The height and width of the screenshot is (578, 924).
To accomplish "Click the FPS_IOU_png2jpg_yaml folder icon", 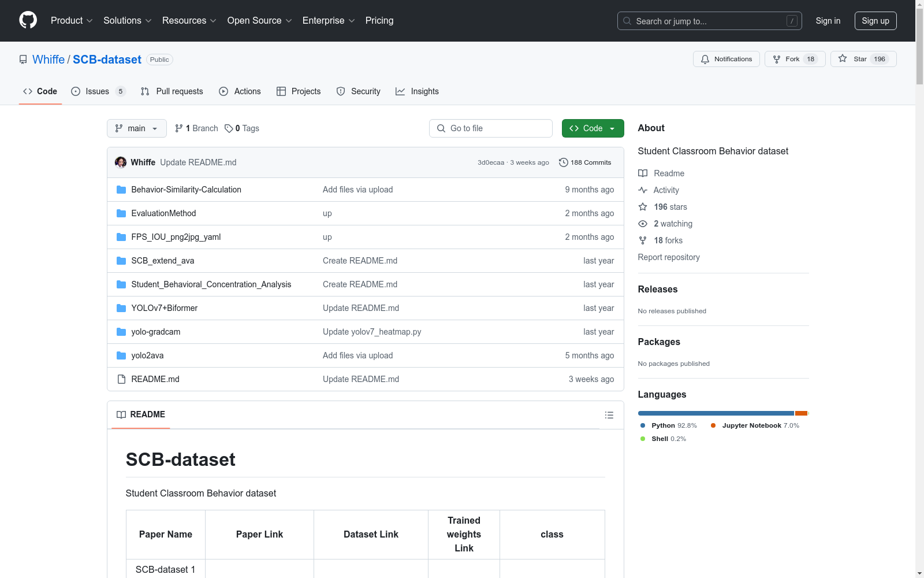I will (x=121, y=237).
